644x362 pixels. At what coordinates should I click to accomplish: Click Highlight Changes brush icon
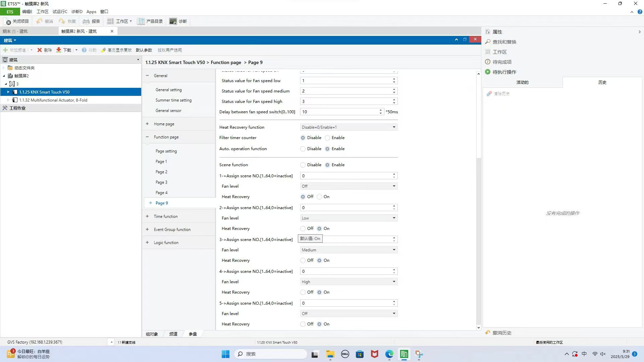point(103,50)
